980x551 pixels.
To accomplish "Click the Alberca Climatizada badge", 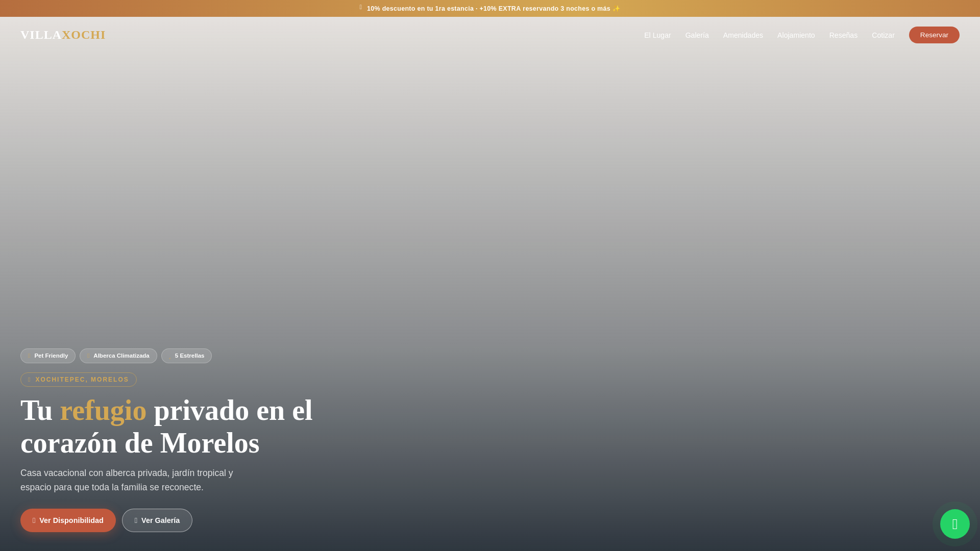I will tap(118, 356).
